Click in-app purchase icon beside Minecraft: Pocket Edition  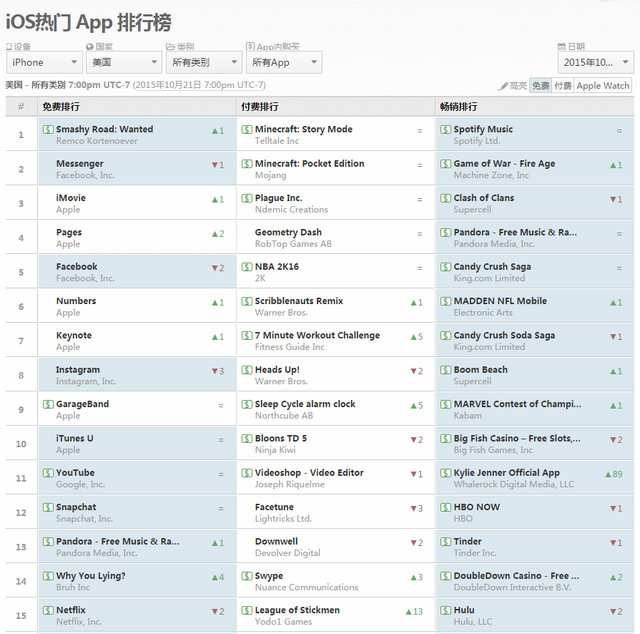pos(247,164)
